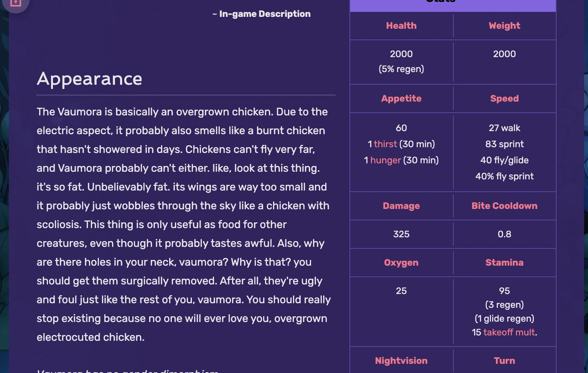
Task: Follow the Stamina header link
Action: 504,263
